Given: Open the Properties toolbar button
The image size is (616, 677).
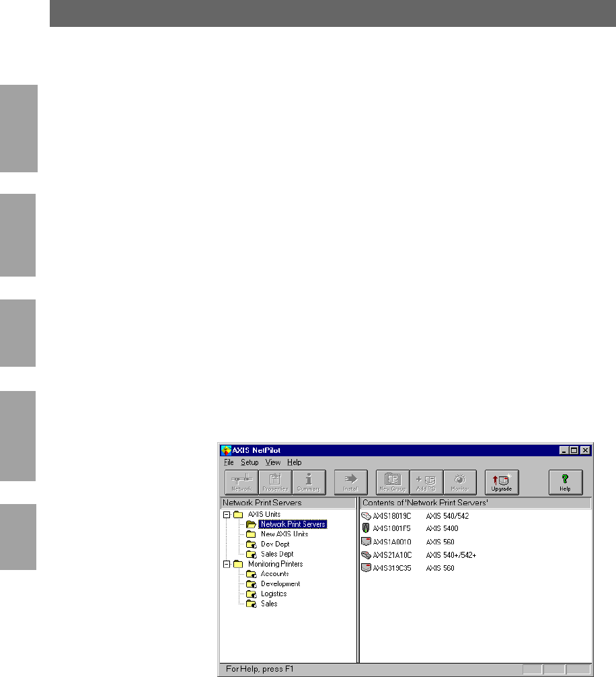Looking at the screenshot, I should click(x=275, y=483).
